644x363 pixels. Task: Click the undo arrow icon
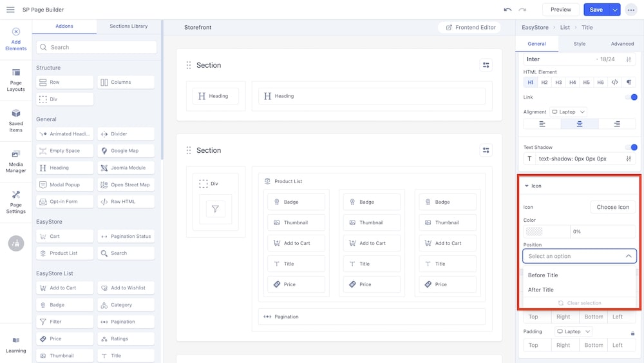[x=507, y=10]
